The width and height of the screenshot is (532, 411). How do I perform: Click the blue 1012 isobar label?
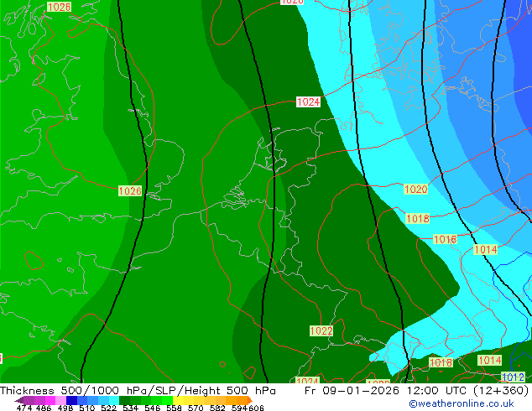(x=513, y=377)
